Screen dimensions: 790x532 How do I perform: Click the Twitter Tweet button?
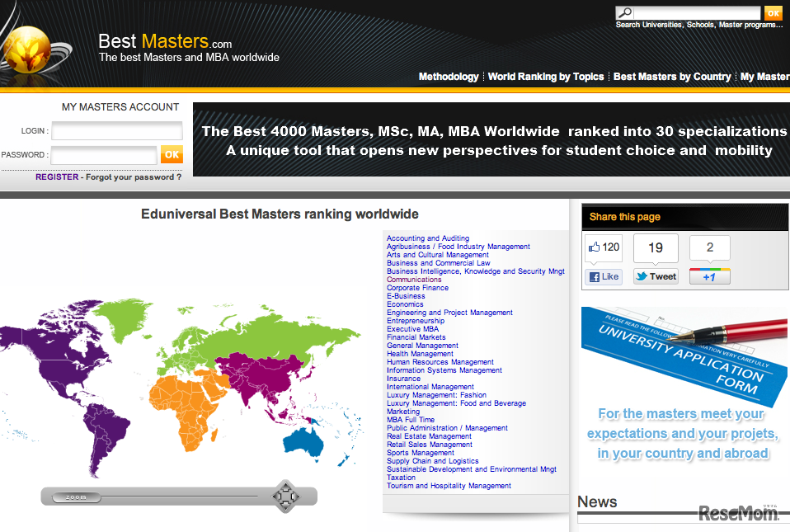(x=656, y=276)
